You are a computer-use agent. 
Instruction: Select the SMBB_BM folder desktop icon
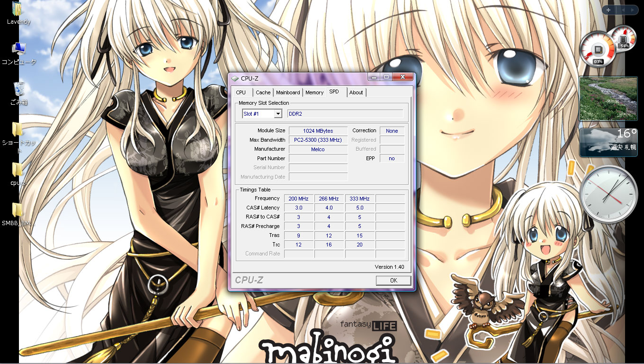click(18, 214)
